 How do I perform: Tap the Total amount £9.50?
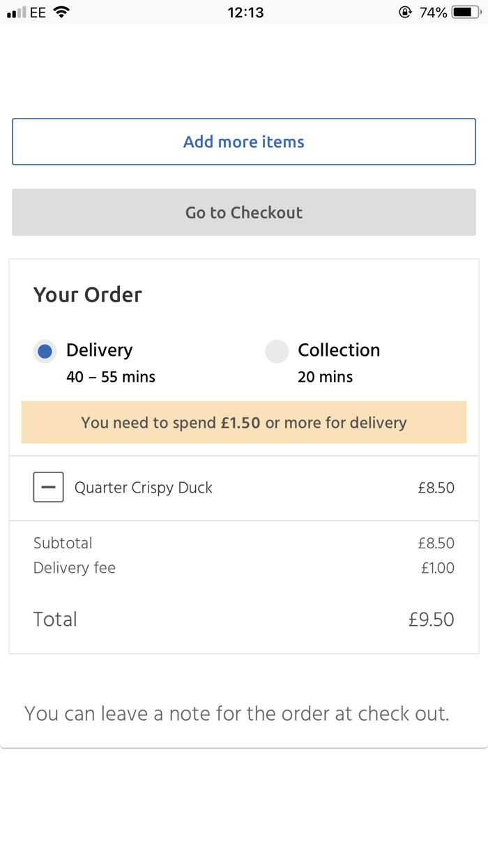(431, 619)
